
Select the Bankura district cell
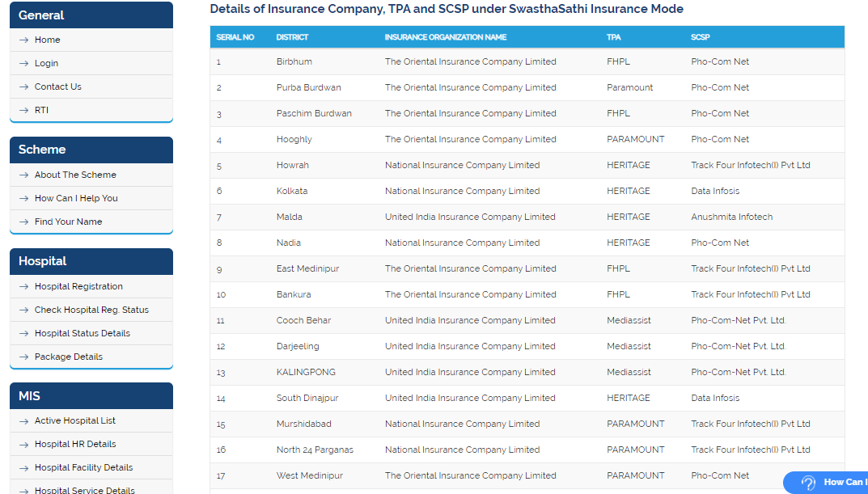294,294
